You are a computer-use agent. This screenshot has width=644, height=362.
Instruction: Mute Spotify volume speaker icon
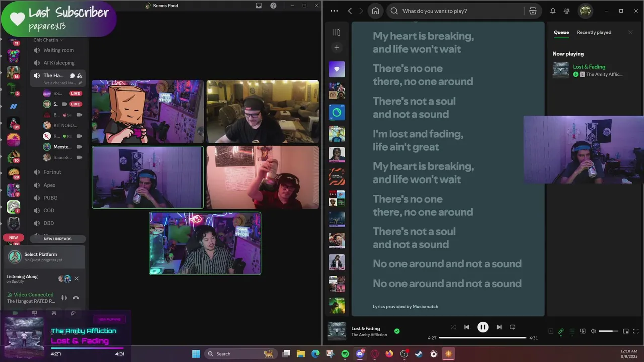(593, 331)
